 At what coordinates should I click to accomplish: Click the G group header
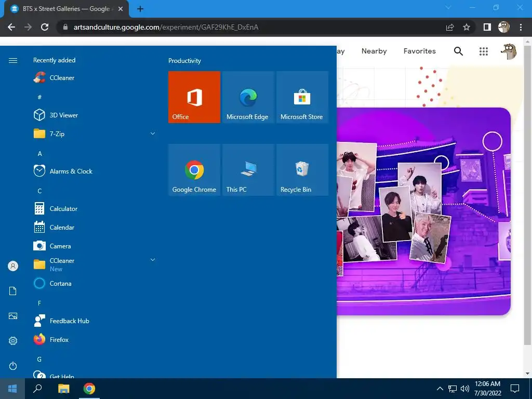[39, 360]
